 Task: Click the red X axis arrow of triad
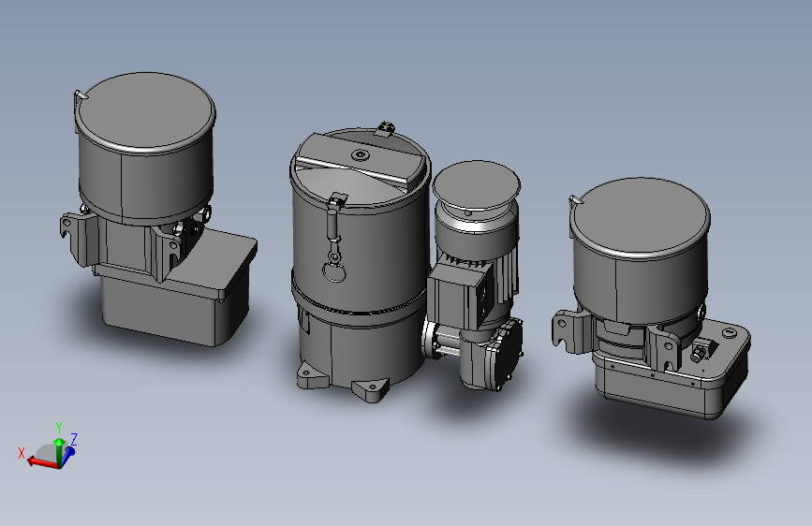point(41,461)
